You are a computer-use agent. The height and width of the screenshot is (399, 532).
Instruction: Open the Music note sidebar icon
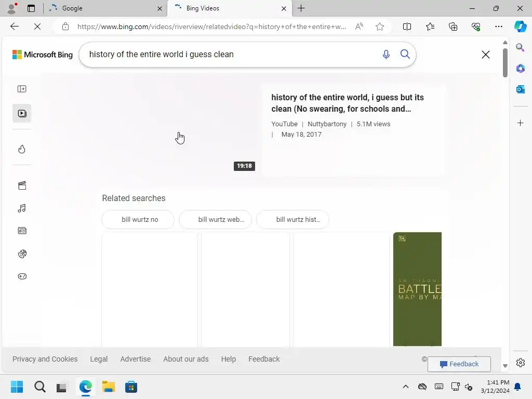point(22,208)
